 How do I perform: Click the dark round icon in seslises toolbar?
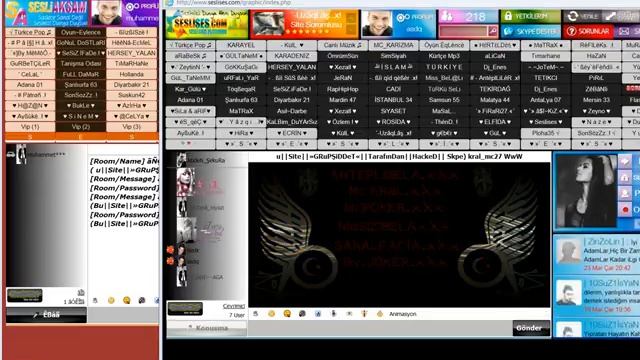(302, 313)
